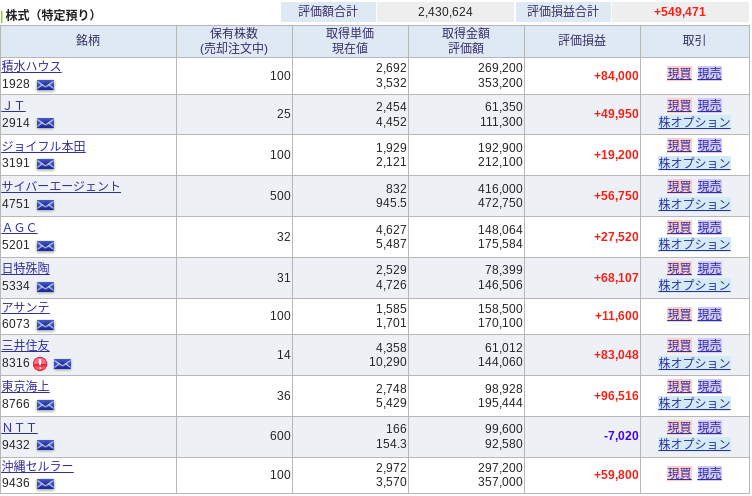The width and height of the screenshot is (752, 496).
Task: Click 現売 for 日特殊陶
Action: 709,269
